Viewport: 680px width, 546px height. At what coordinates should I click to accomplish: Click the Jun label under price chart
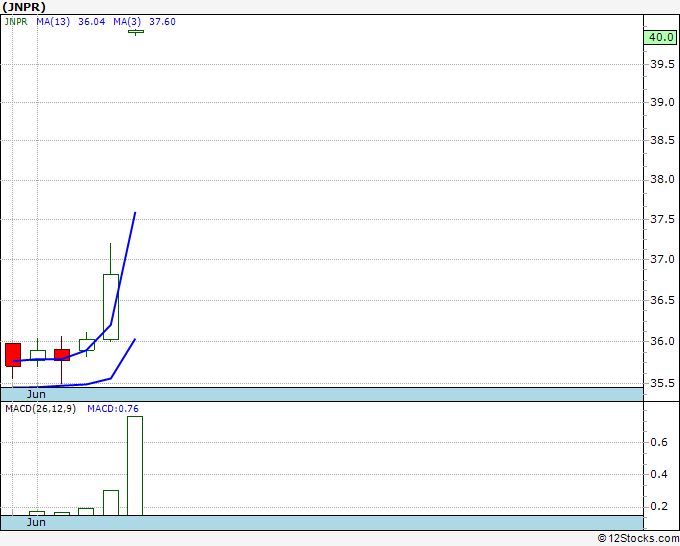click(36, 394)
